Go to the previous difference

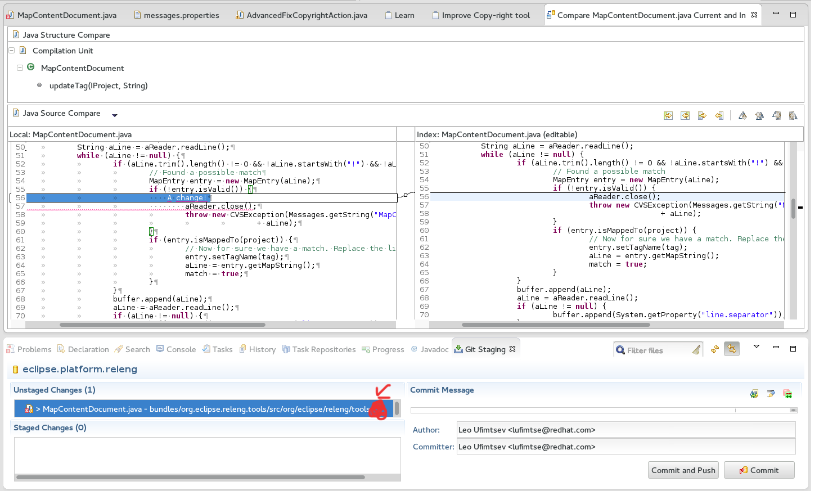point(759,115)
